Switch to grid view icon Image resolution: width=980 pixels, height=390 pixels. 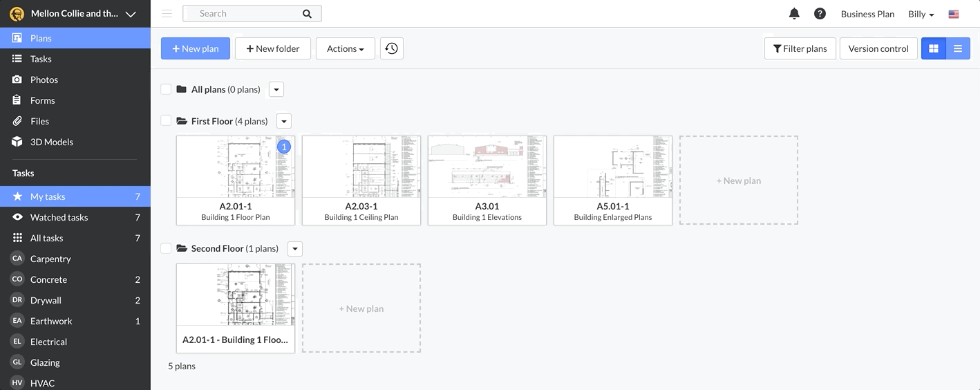tap(934, 48)
